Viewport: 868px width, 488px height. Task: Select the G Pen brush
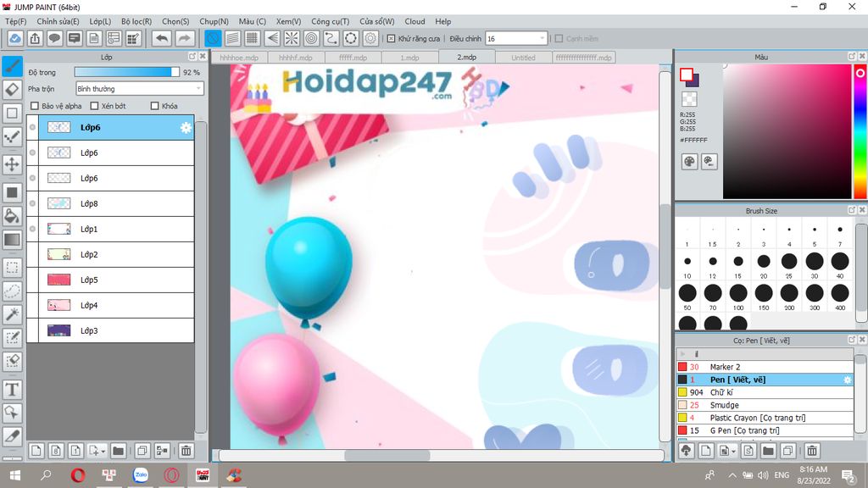765,430
